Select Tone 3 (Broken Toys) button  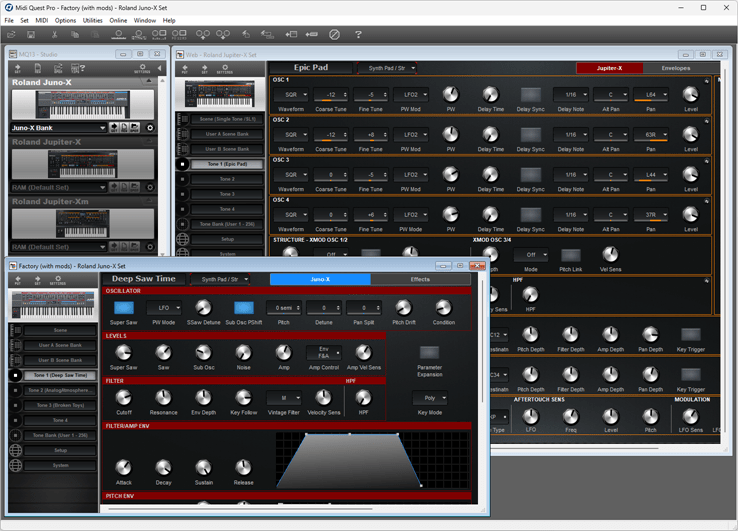(60, 405)
